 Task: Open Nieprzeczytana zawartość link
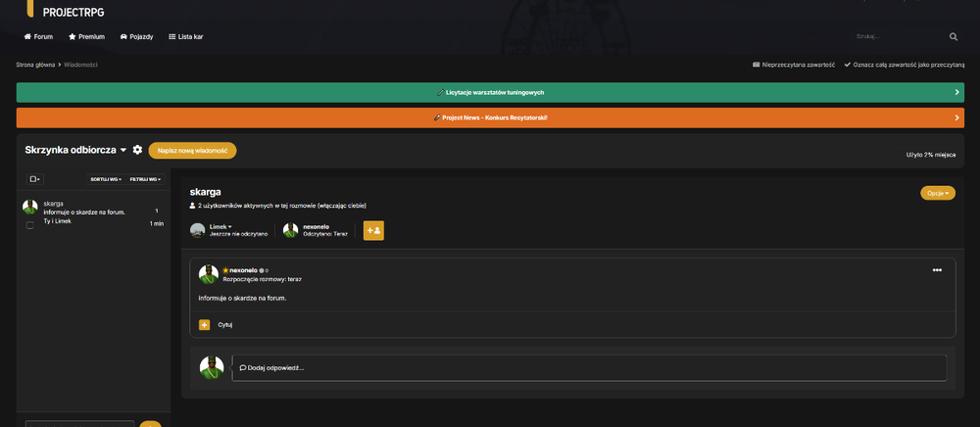(794, 65)
